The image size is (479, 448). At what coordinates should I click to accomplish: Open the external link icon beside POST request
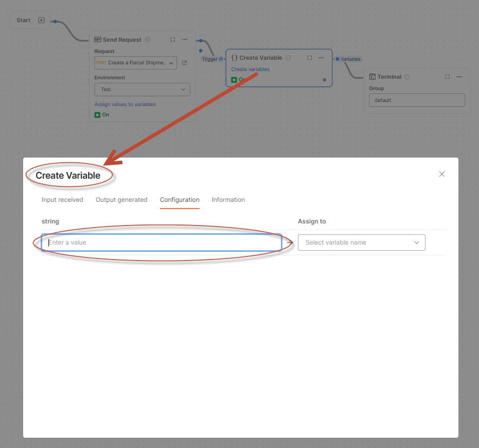click(x=184, y=63)
